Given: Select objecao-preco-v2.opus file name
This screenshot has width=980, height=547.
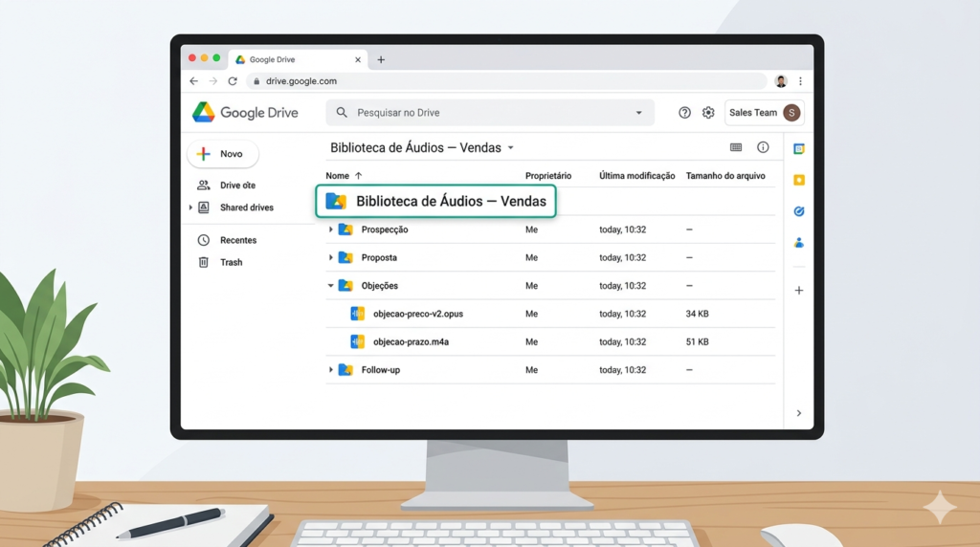Looking at the screenshot, I should click(418, 314).
